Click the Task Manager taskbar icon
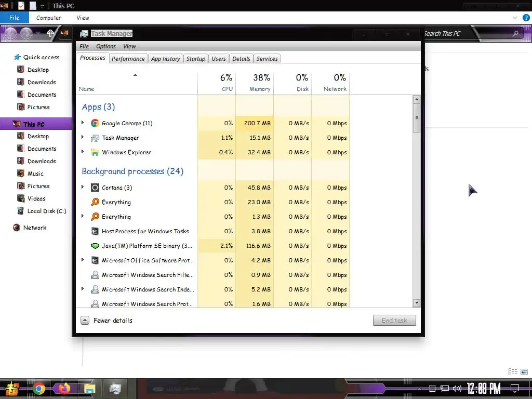 click(x=115, y=389)
